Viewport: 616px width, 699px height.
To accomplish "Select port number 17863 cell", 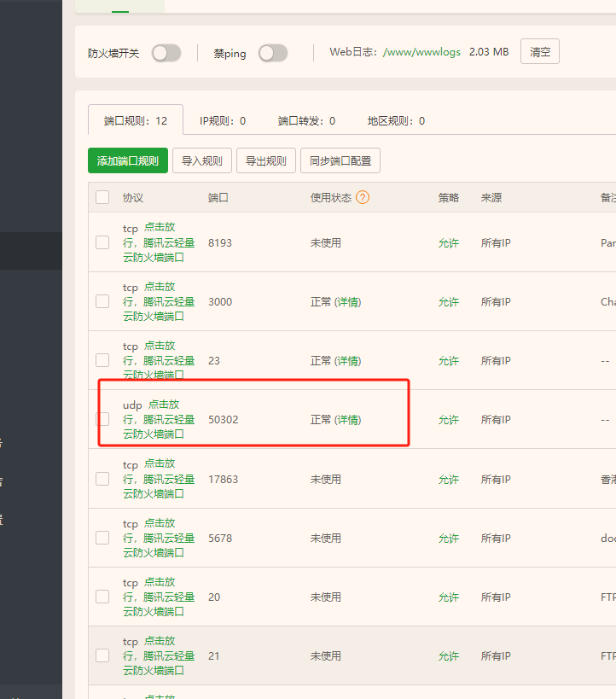I will (223, 479).
